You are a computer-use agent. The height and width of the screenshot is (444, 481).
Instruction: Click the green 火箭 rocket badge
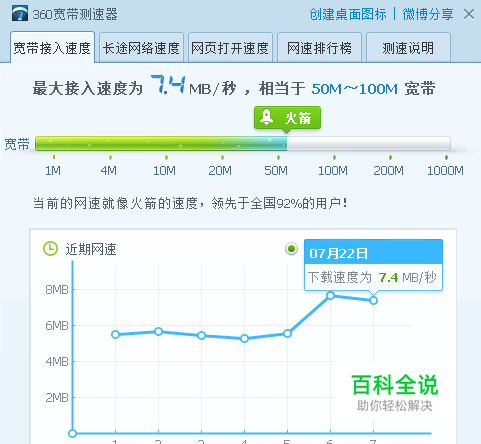click(287, 118)
